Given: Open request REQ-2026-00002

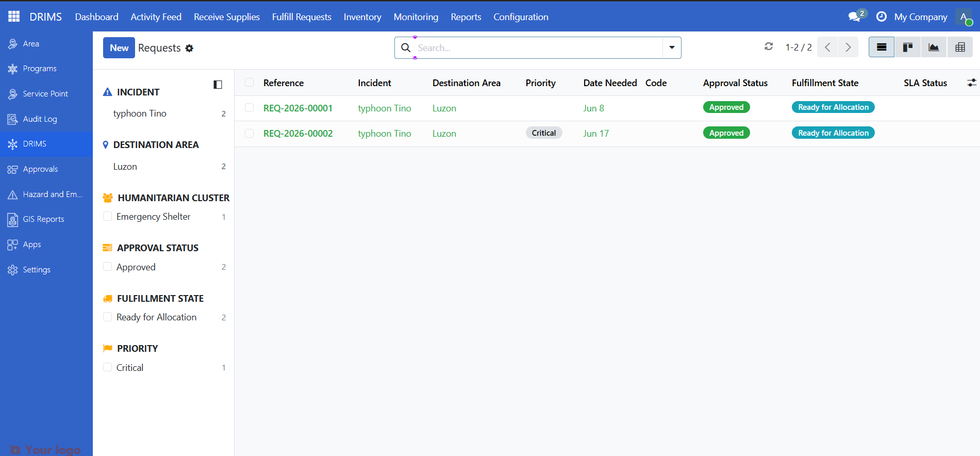Looking at the screenshot, I should 298,134.
